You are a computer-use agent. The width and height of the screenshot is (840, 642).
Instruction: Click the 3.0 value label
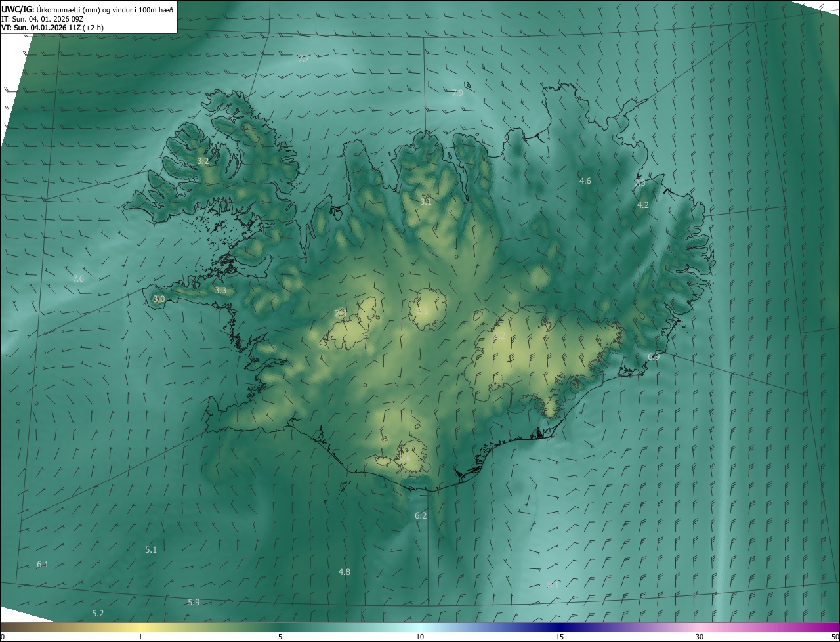pyautogui.click(x=159, y=299)
